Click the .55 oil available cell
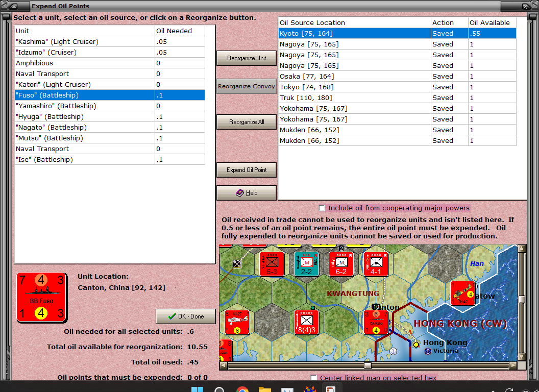This screenshot has width=539, height=392. [x=492, y=33]
